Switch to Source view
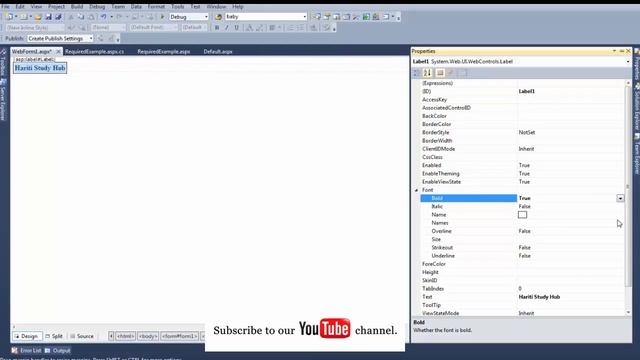This screenshot has width=640, height=360. click(82, 336)
